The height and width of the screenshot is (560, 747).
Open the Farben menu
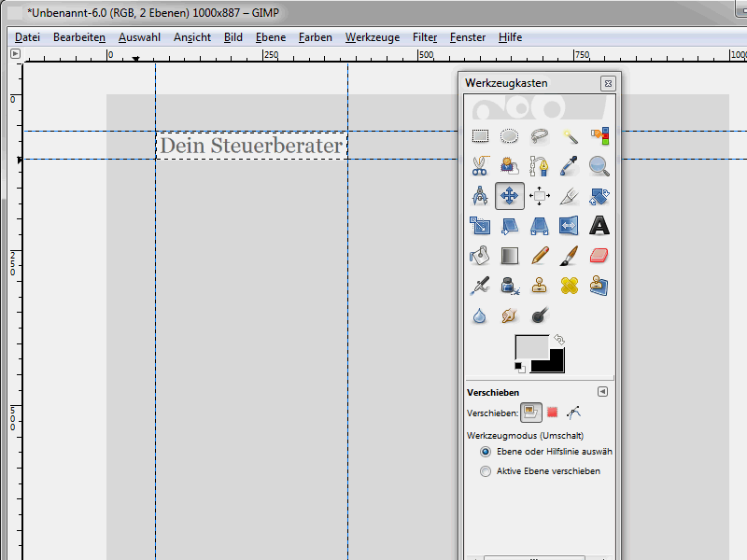(316, 37)
